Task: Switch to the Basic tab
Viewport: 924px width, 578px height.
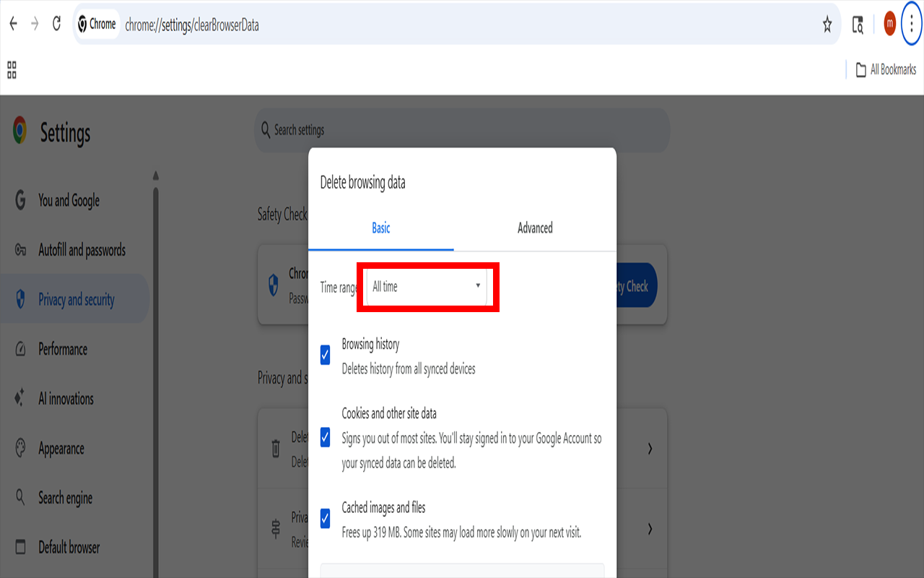Action: coord(381,228)
